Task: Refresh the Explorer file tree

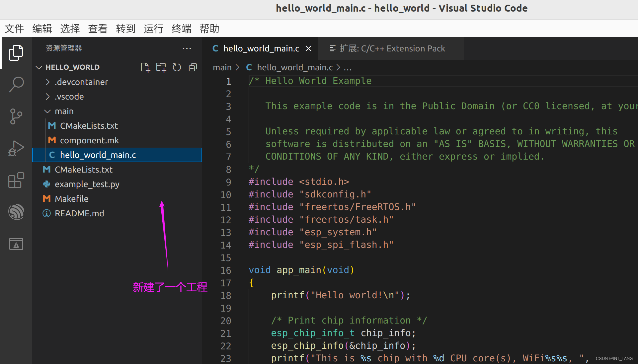Action: (177, 67)
